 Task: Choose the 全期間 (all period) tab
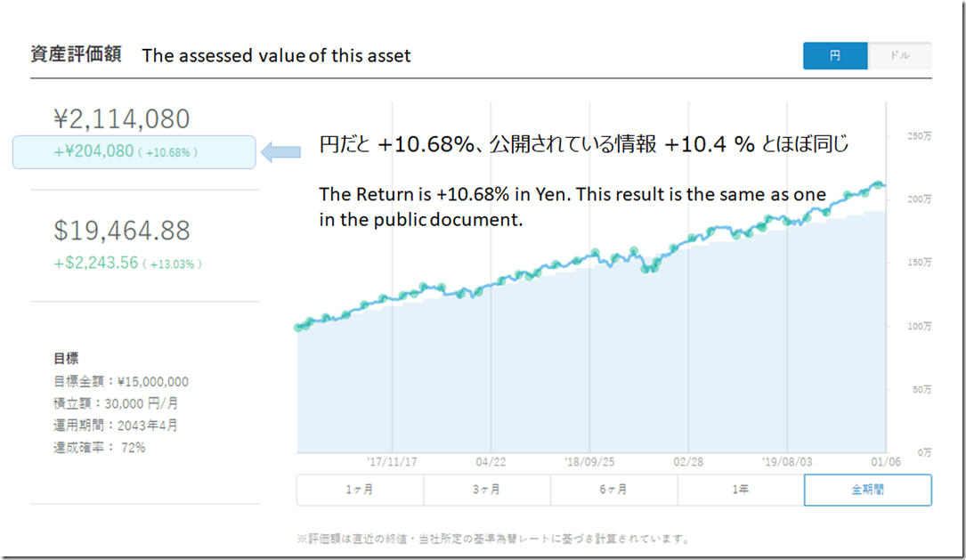(x=867, y=490)
